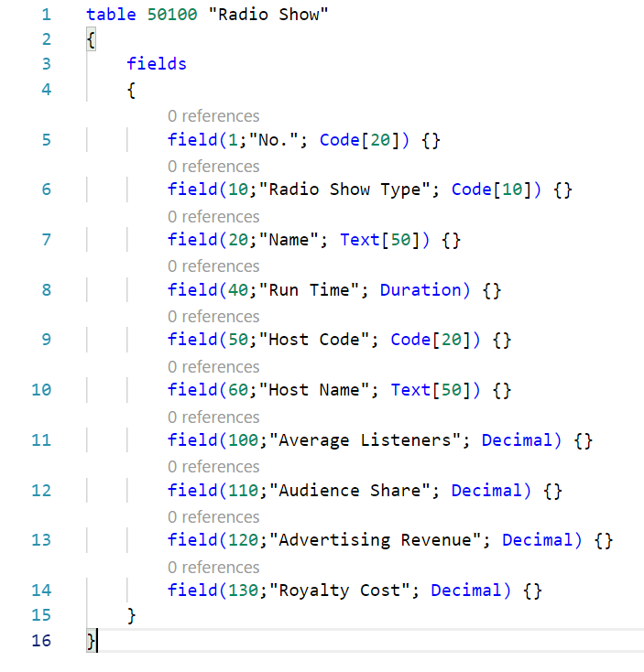The height and width of the screenshot is (672, 644).
Task: Click line number 11 in the gutter
Action: point(41,440)
